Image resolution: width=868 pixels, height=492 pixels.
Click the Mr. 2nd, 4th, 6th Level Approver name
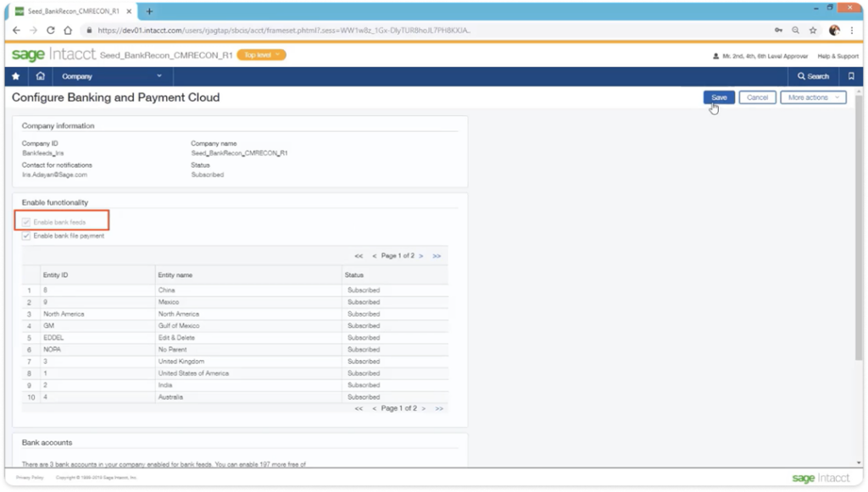tap(765, 56)
